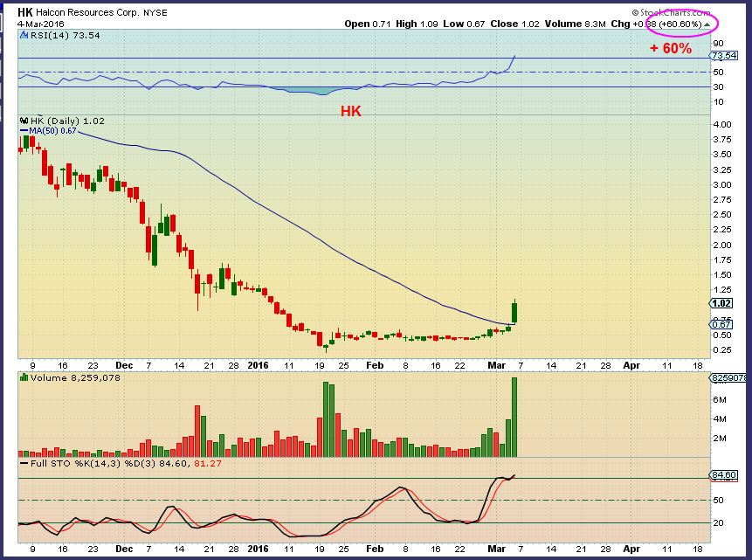Click the 73.54 RSI value tag on the axis

[724, 56]
